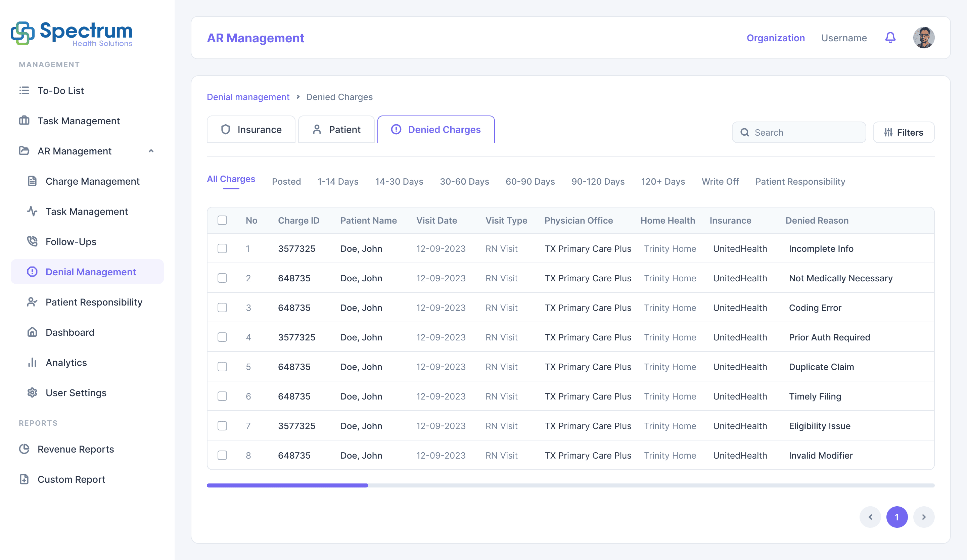Click page 1 pagination button
This screenshot has height=560, width=967.
897,517
